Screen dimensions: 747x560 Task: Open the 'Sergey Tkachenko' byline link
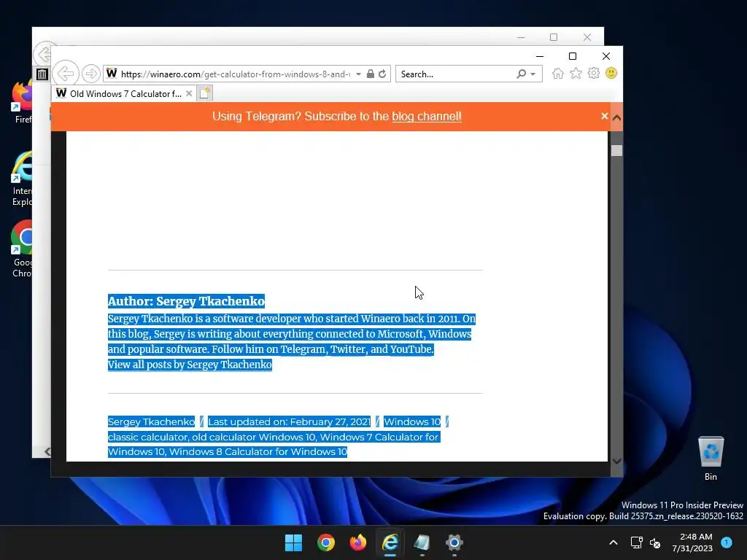click(x=151, y=421)
